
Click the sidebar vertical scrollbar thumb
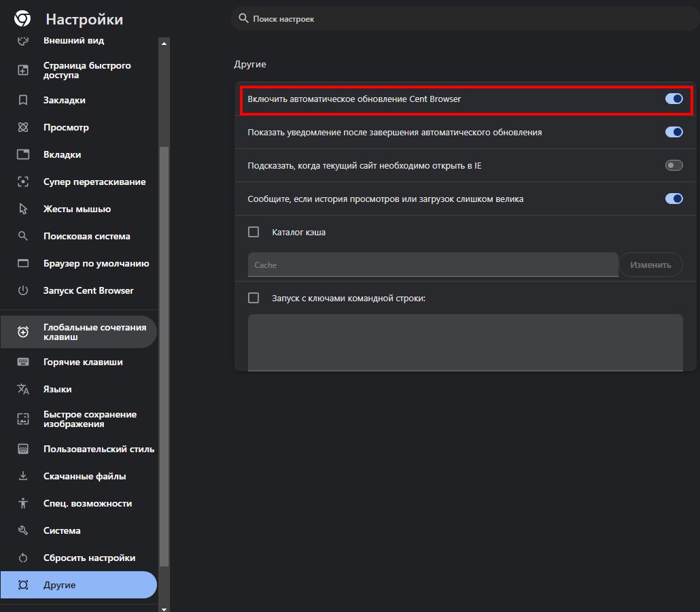click(164, 356)
